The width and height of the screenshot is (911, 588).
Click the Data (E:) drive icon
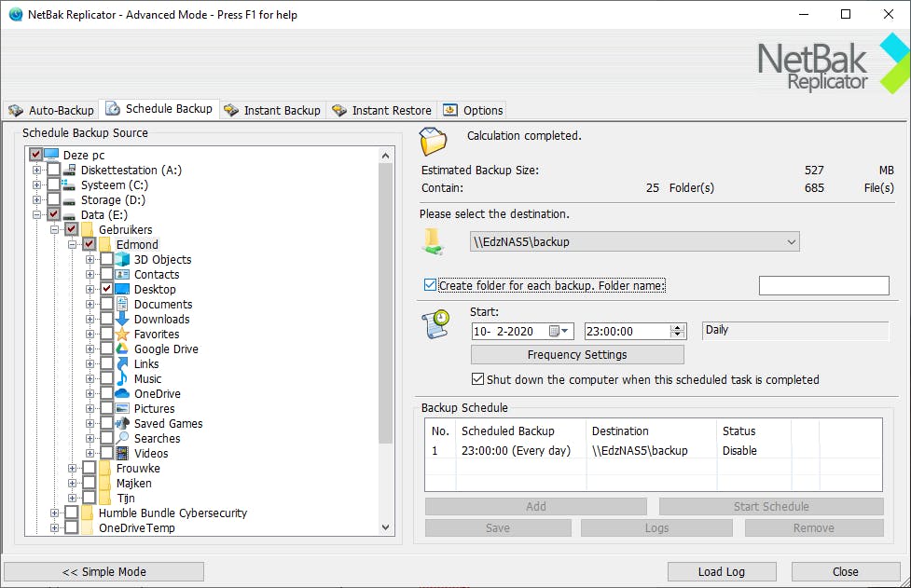[x=69, y=215]
